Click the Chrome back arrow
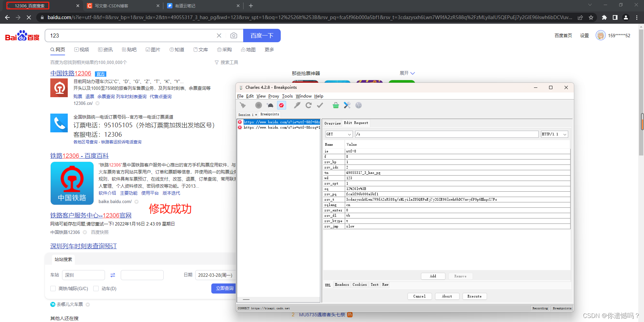The height and width of the screenshot is (322, 644). coord(7,17)
